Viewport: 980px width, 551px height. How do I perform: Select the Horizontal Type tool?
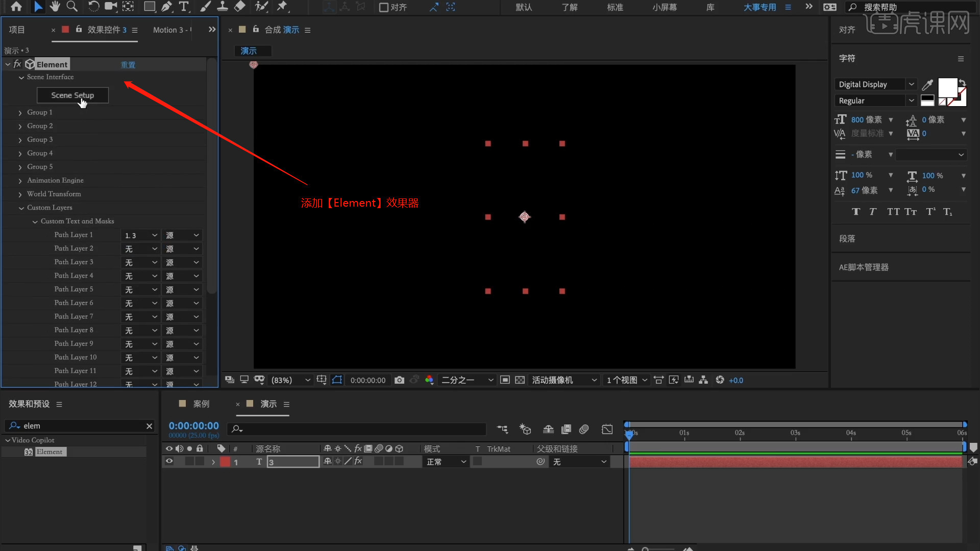coord(184,7)
